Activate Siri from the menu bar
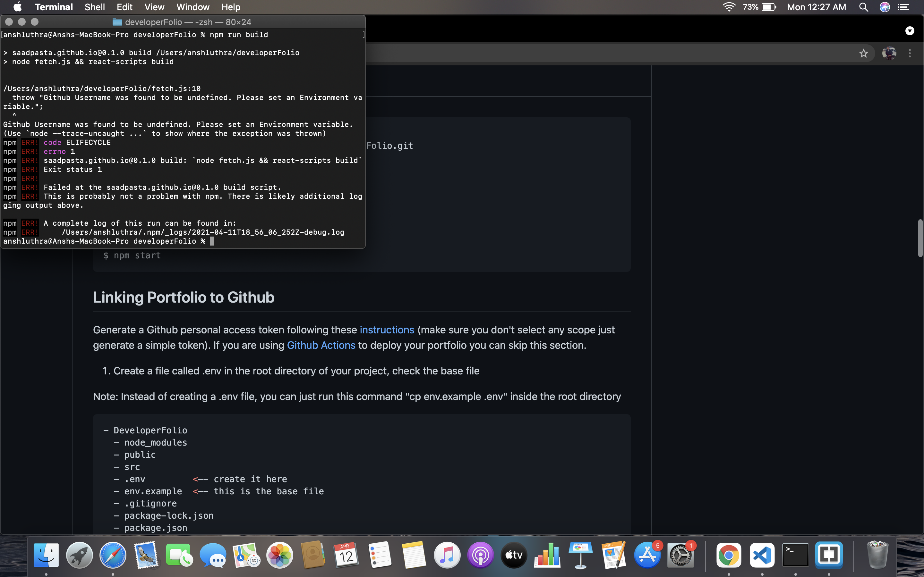This screenshot has height=577, width=924. click(885, 7)
